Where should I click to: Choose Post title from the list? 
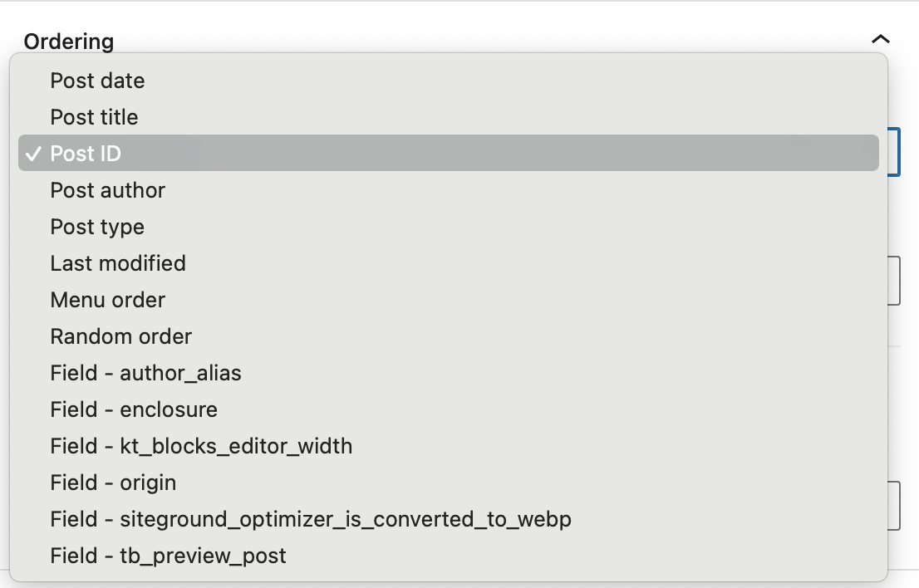[449, 117]
